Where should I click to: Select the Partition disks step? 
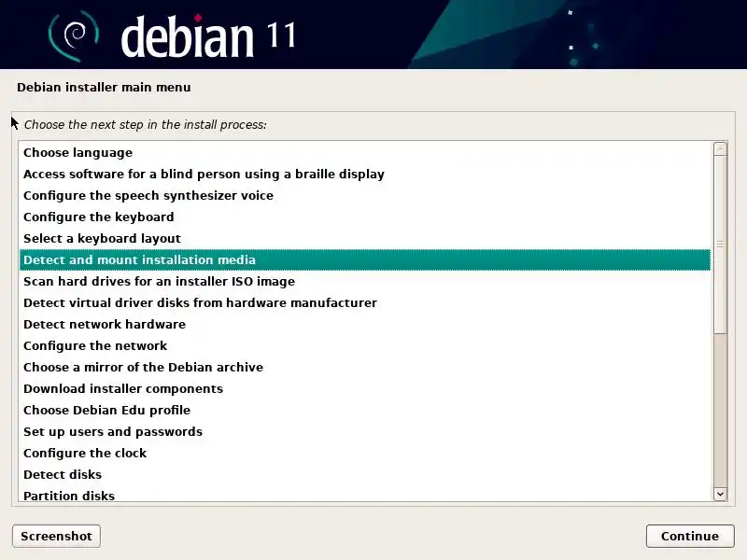pyautogui.click(x=365, y=495)
